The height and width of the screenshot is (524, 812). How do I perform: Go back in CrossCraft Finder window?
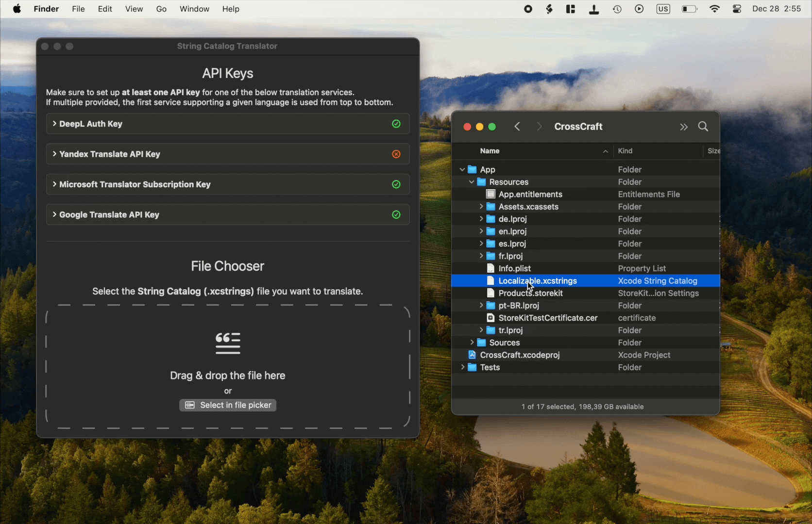tap(517, 127)
